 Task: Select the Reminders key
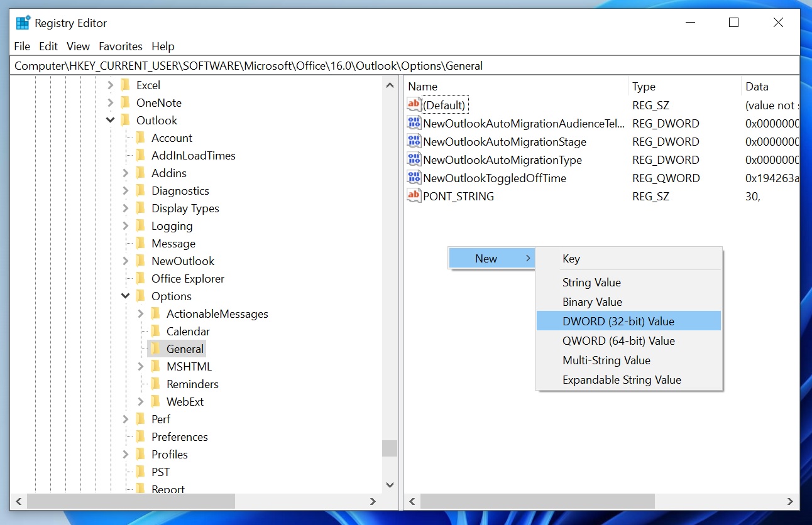[x=192, y=384]
